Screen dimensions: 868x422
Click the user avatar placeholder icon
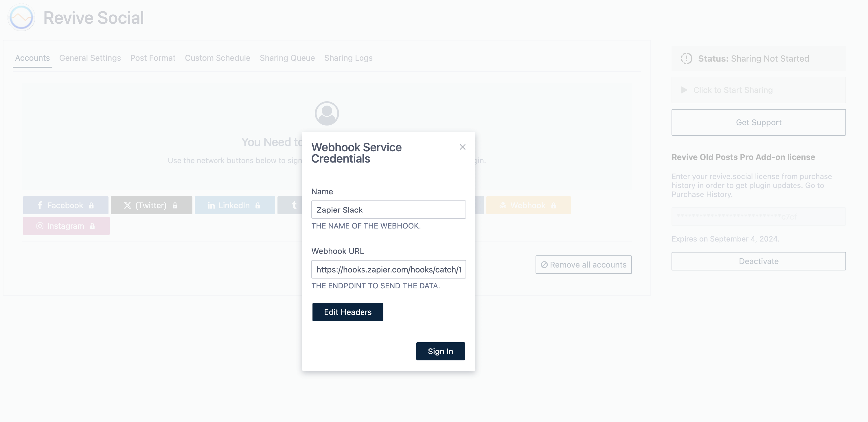[x=326, y=113]
